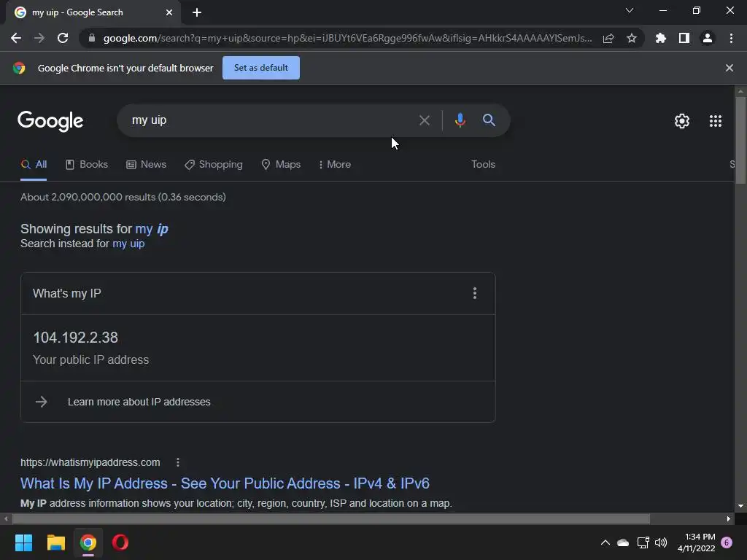Open the volume speaker control

661,542
